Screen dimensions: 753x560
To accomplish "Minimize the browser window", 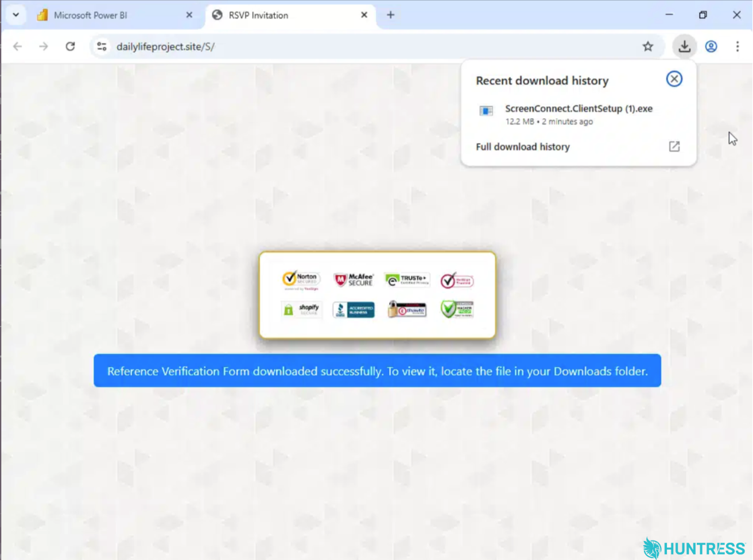I will pyautogui.click(x=669, y=15).
